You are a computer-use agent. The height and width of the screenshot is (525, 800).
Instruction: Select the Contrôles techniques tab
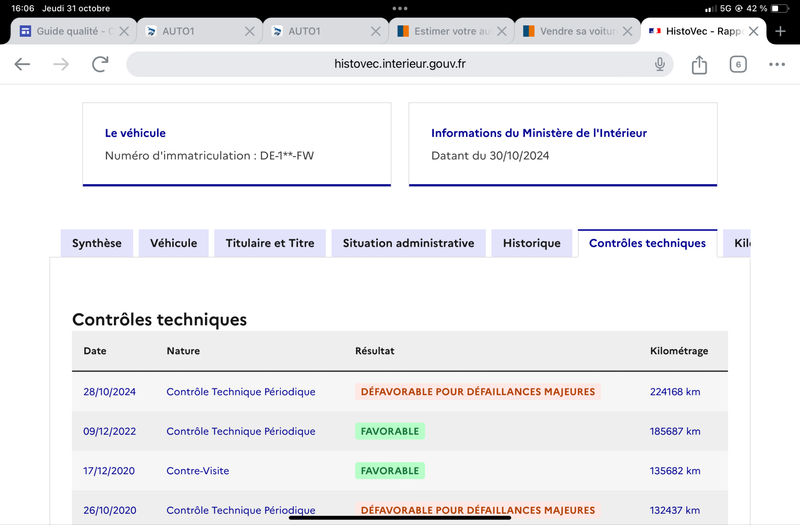(647, 243)
